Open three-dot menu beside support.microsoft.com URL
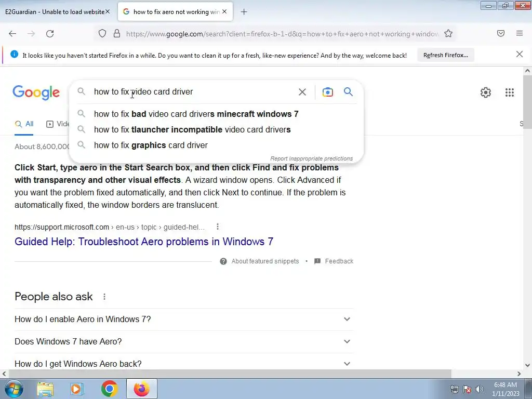Image resolution: width=532 pixels, height=399 pixels. click(x=218, y=227)
